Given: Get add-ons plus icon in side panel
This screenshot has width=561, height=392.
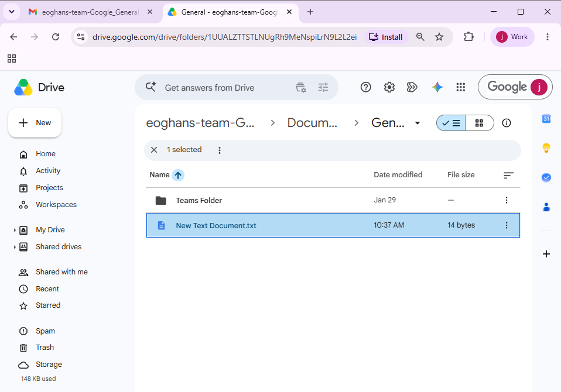Looking at the screenshot, I should pos(546,254).
